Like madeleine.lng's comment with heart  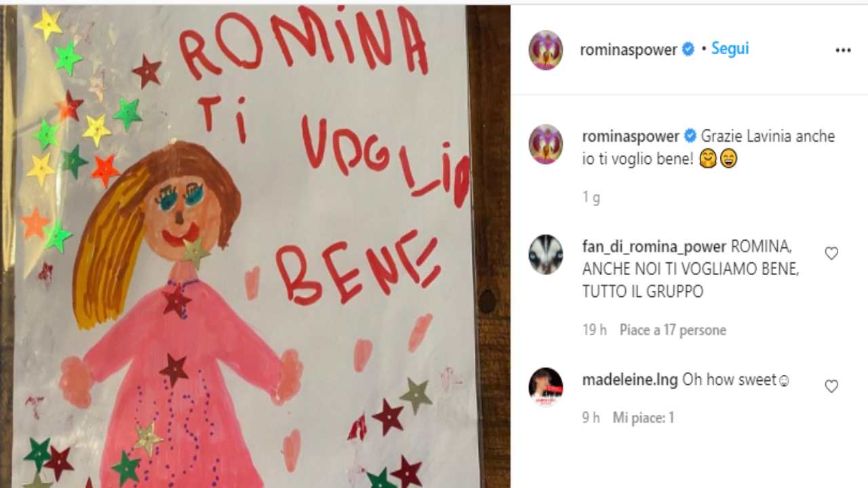click(x=831, y=386)
